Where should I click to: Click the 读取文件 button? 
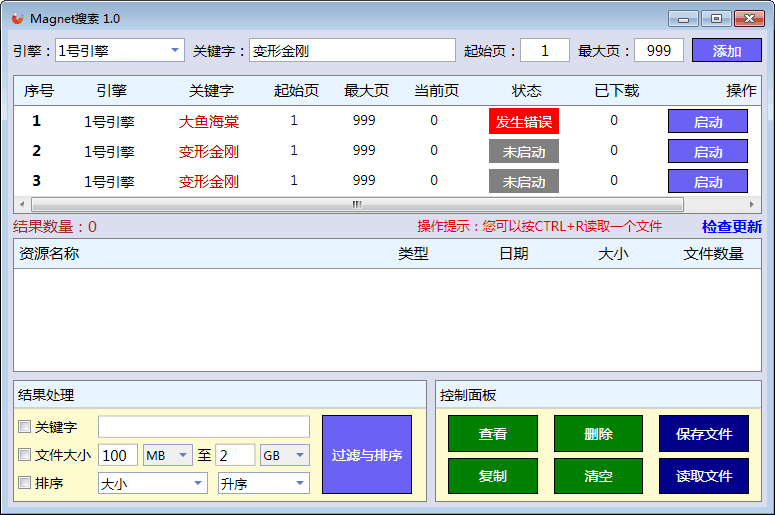pyautogui.click(x=704, y=476)
